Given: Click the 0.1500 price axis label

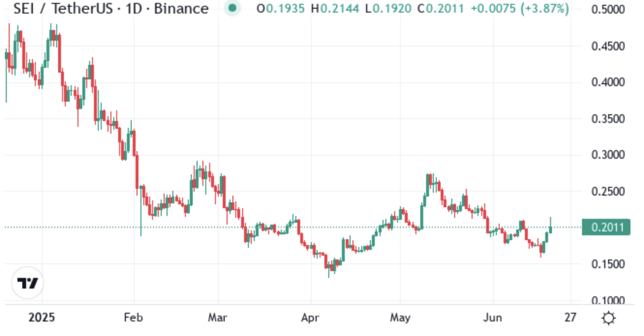Looking at the screenshot, I should (608, 264).
